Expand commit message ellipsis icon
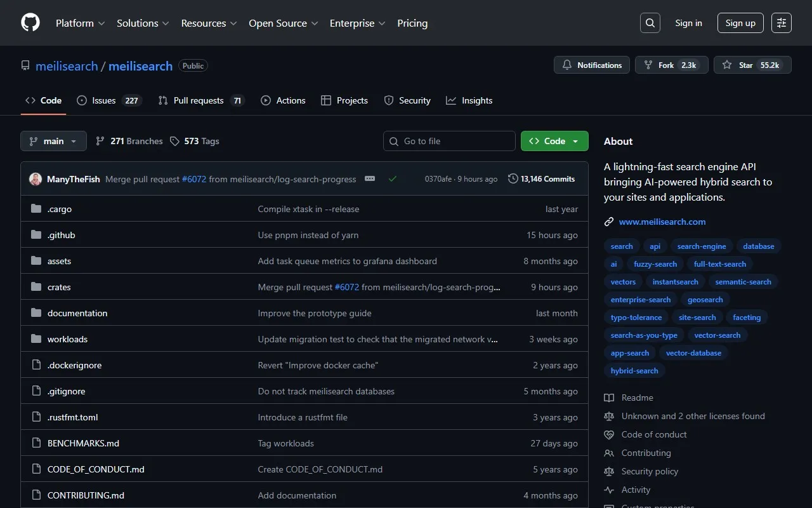812x508 pixels. pyautogui.click(x=370, y=179)
